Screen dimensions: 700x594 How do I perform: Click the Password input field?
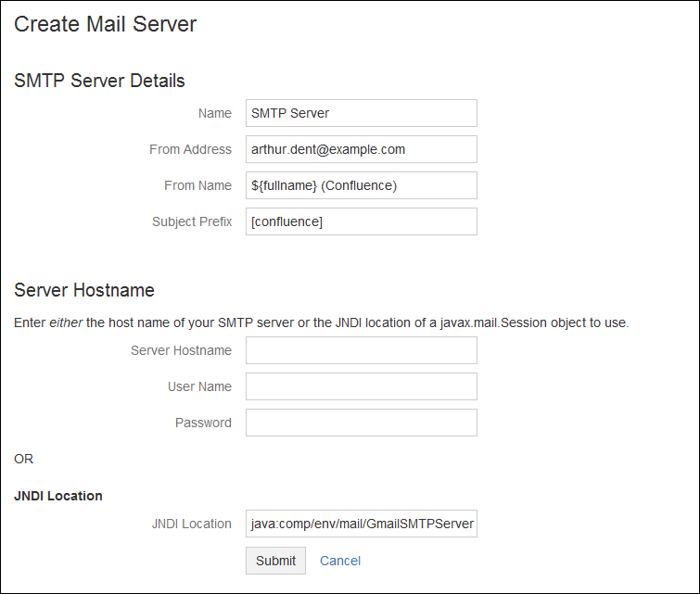(x=362, y=423)
